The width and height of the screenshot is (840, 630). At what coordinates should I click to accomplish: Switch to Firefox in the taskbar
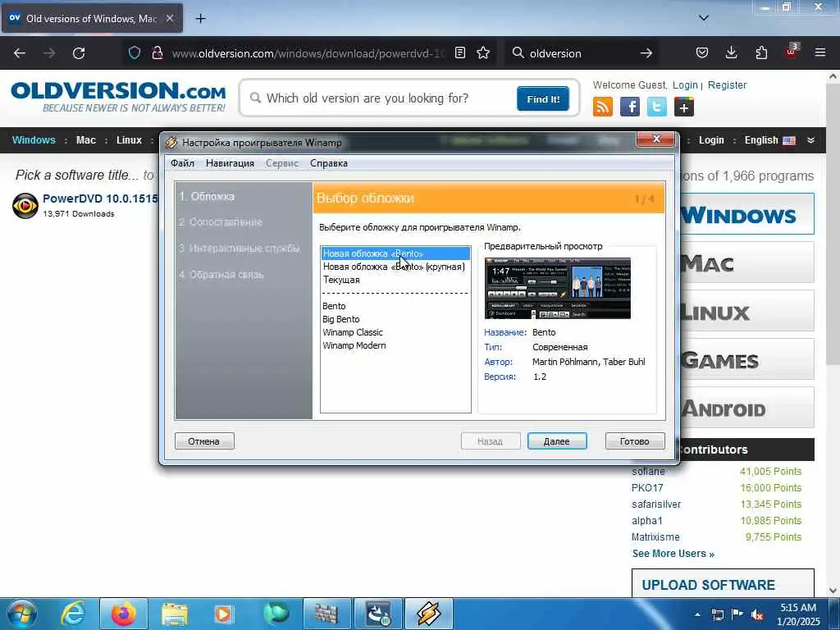123,614
